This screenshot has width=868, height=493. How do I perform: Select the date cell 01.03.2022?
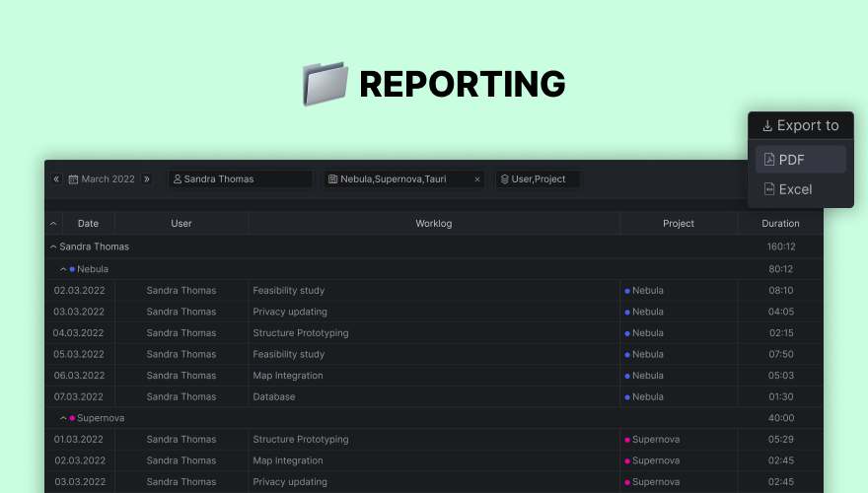pos(79,440)
